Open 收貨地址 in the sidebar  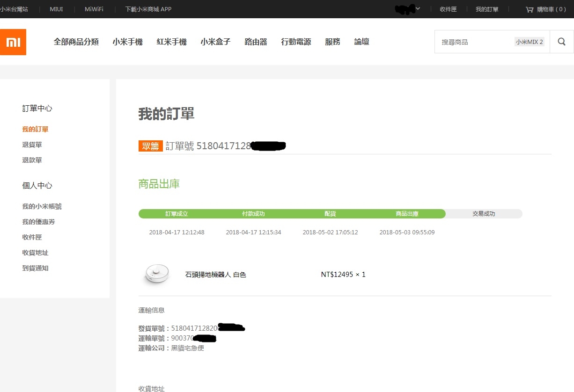35,253
